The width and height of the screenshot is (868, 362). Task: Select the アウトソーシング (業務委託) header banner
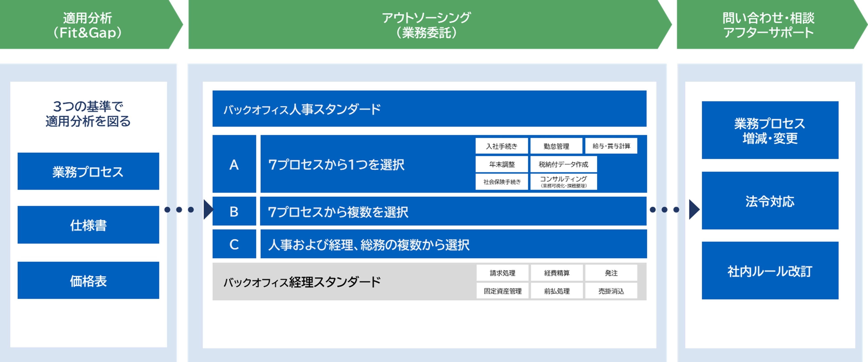(x=426, y=25)
